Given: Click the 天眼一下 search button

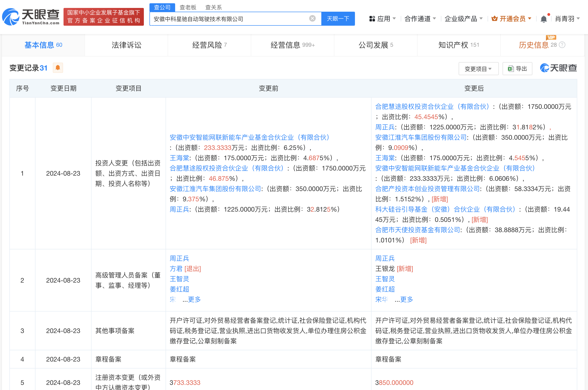Looking at the screenshot, I should pyautogui.click(x=338, y=18).
